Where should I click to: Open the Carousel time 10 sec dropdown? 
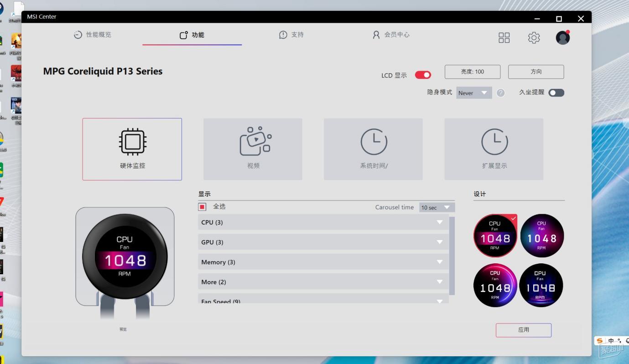click(437, 207)
